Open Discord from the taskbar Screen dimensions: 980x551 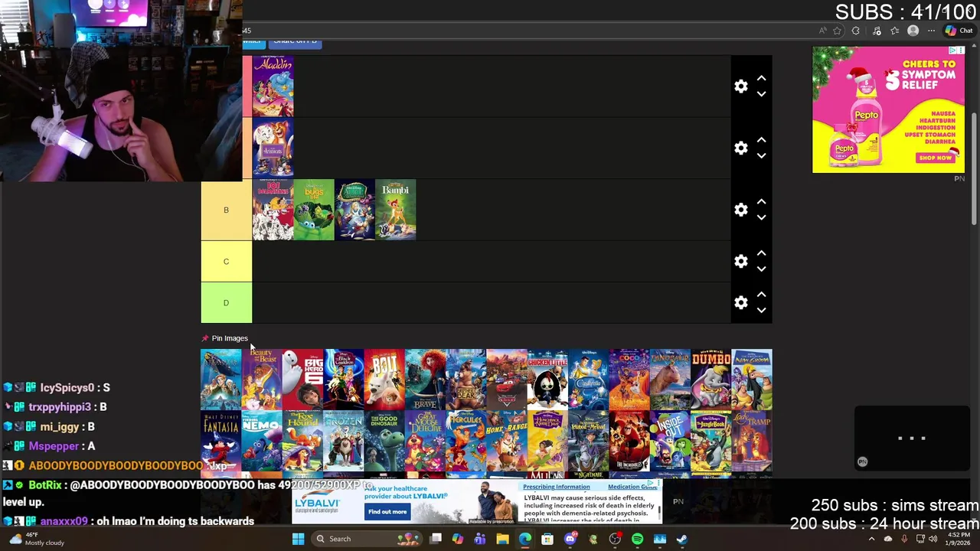click(570, 539)
